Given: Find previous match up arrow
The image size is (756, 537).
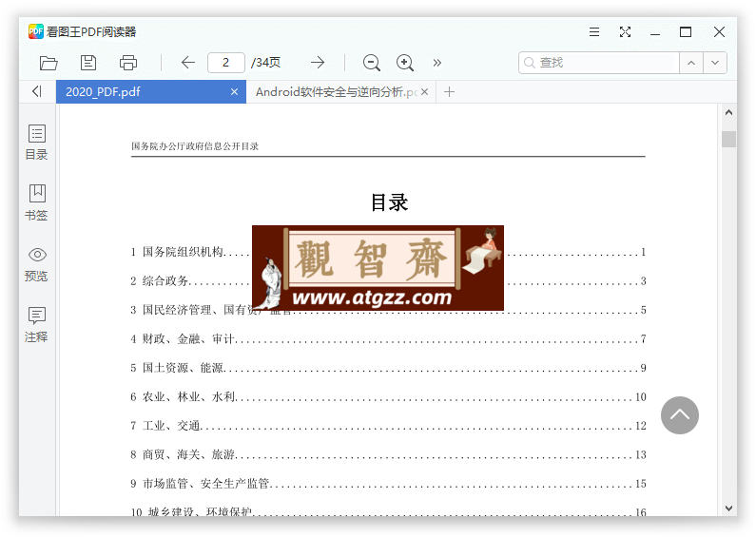Looking at the screenshot, I should pos(691,63).
